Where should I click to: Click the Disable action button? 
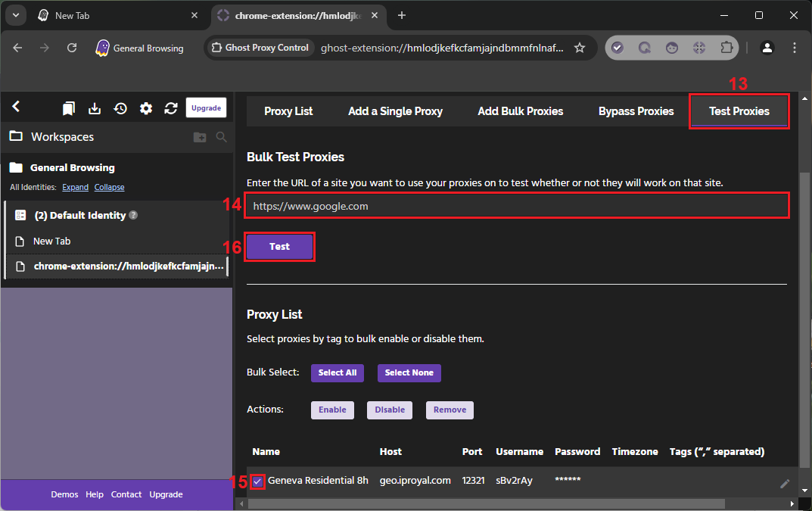point(390,410)
